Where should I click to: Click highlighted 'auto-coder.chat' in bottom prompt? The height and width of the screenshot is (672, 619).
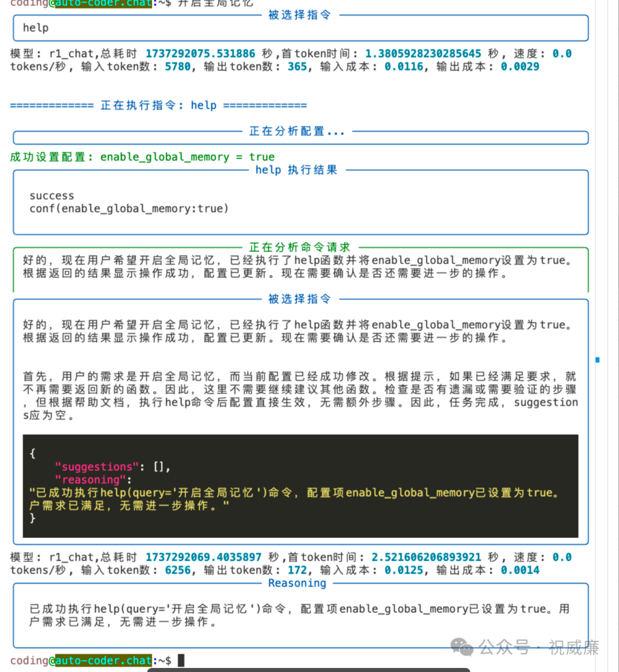click(103, 661)
